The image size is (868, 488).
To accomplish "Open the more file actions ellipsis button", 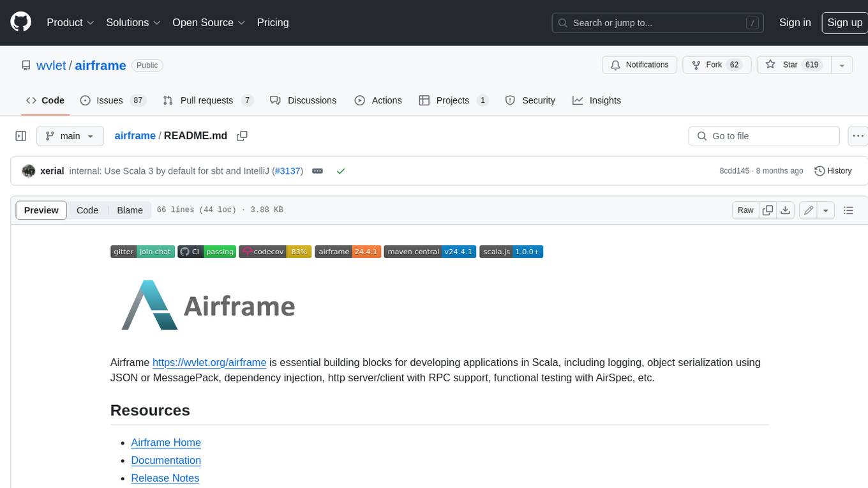I will click(858, 136).
